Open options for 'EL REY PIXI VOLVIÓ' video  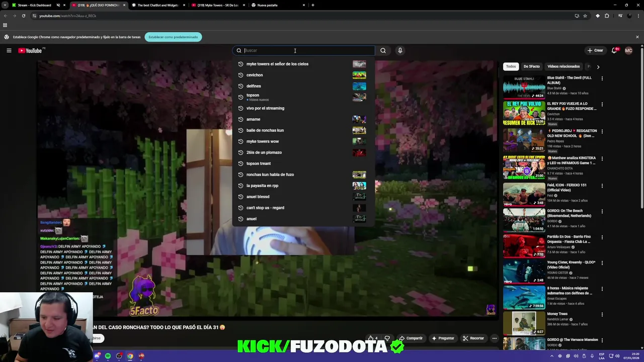coord(602,105)
